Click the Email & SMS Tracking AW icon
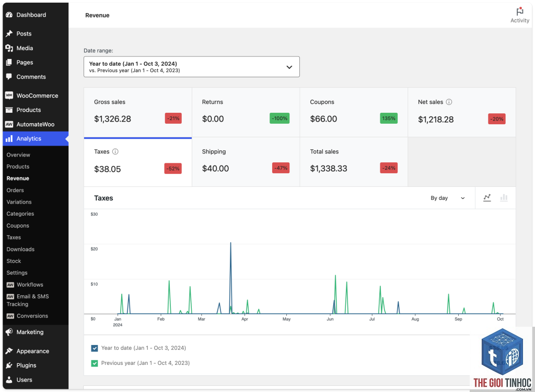Image resolution: width=535 pixels, height=392 pixels. [10, 296]
